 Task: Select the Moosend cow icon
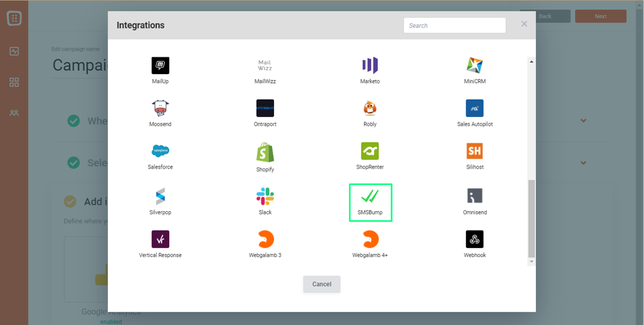click(160, 108)
